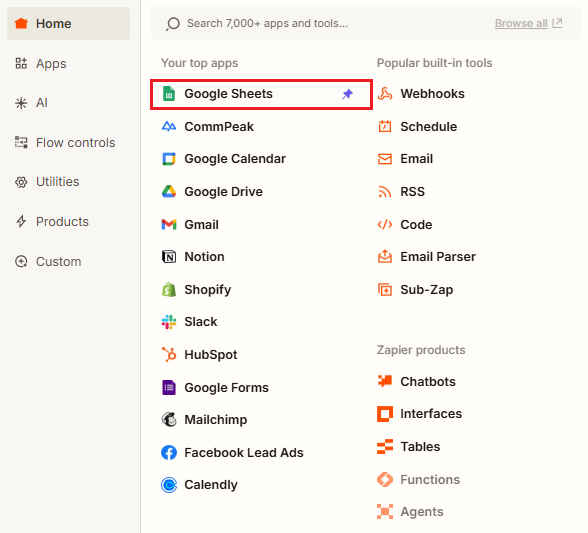
Task: Pick the "Email Parser" tool label
Action: [x=438, y=257]
